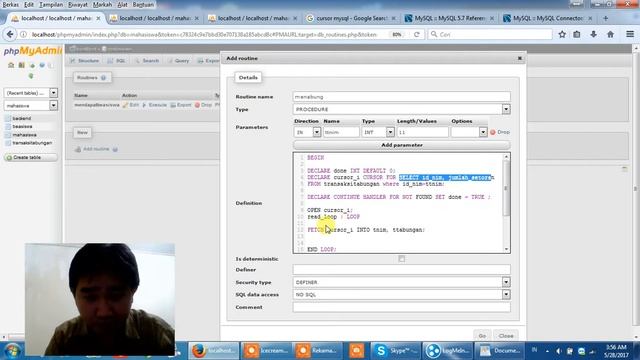Switch to cursor mysql Google Search tab
Screen dimensions: 640x360
(x=350, y=18)
